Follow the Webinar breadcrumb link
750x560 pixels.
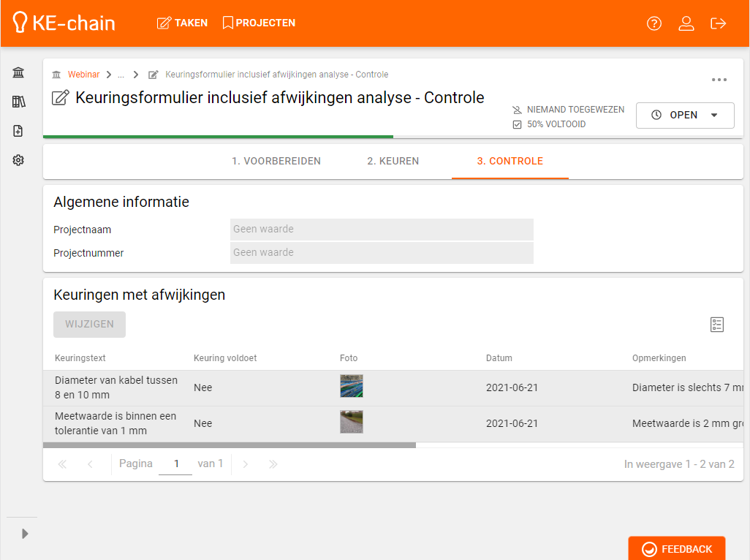coord(83,75)
